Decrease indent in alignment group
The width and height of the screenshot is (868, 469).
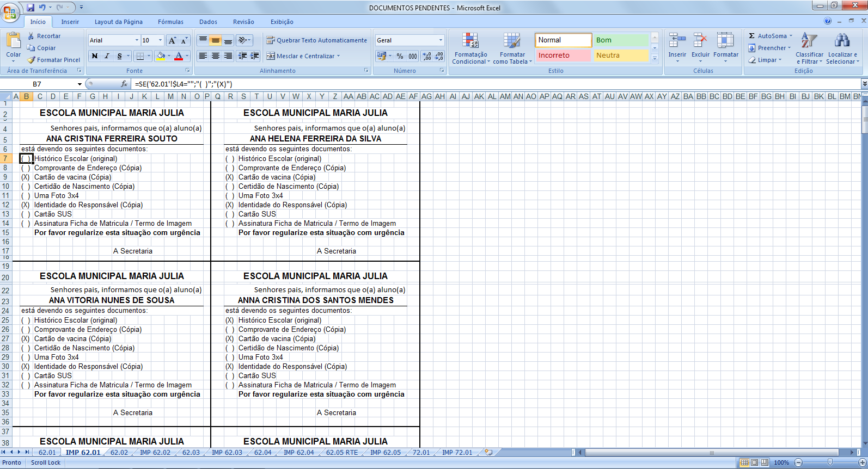coord(242,56)
